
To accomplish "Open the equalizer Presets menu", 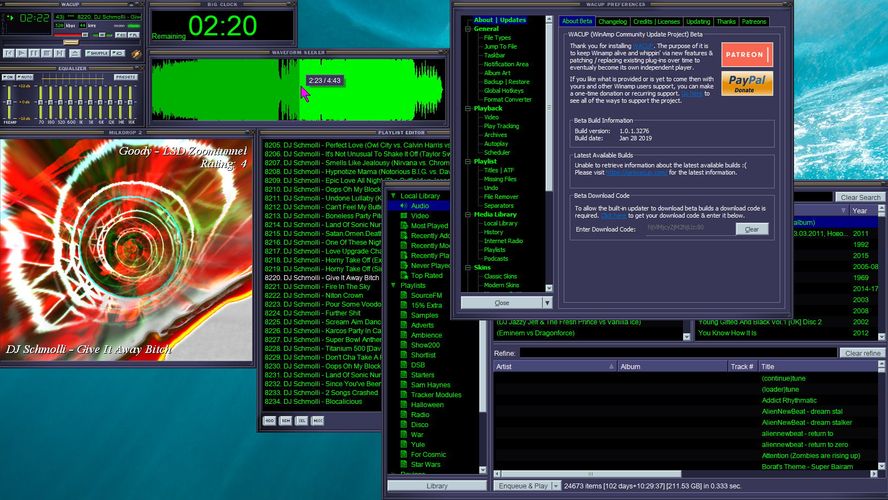I will [x=126, y=76].
